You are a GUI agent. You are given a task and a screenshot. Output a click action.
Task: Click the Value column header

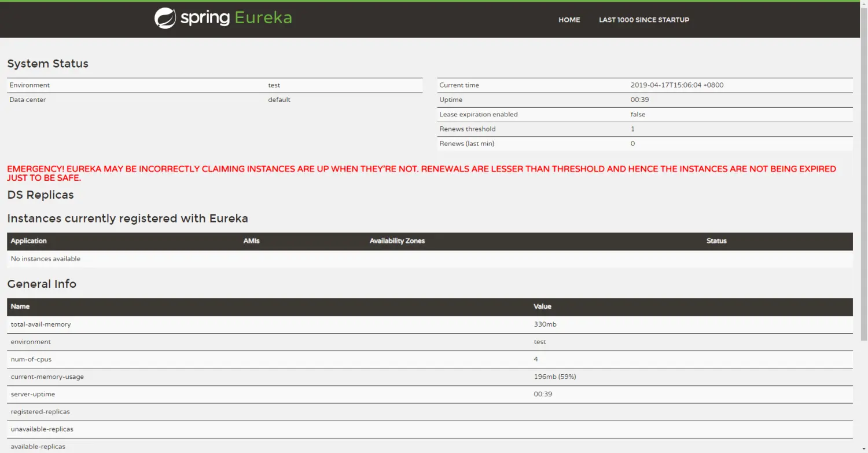542,306
